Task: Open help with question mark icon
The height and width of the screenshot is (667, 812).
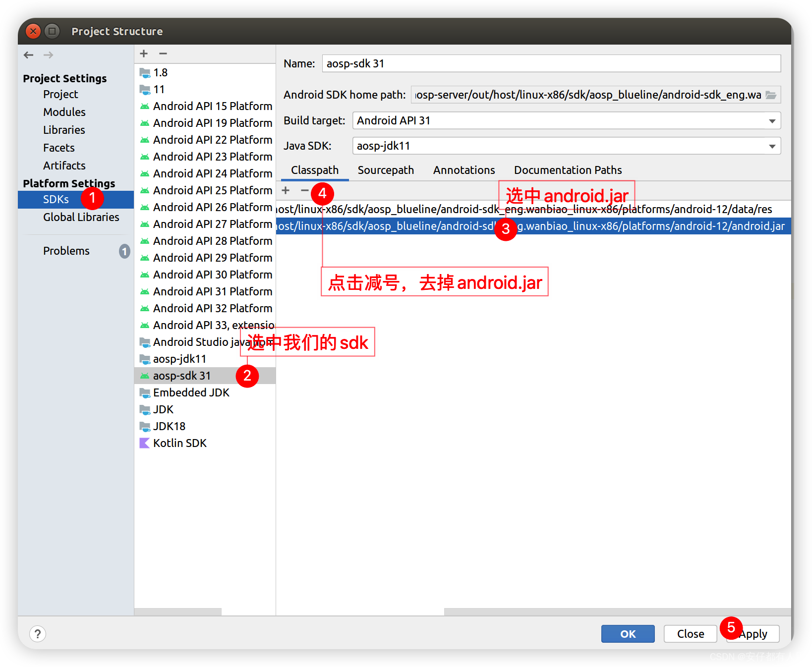Action: [38, 634]
